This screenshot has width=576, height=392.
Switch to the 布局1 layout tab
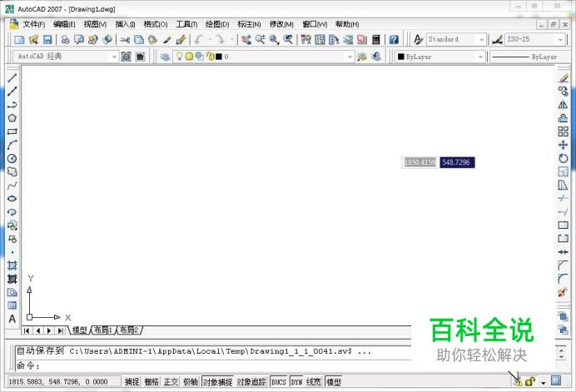103,330
